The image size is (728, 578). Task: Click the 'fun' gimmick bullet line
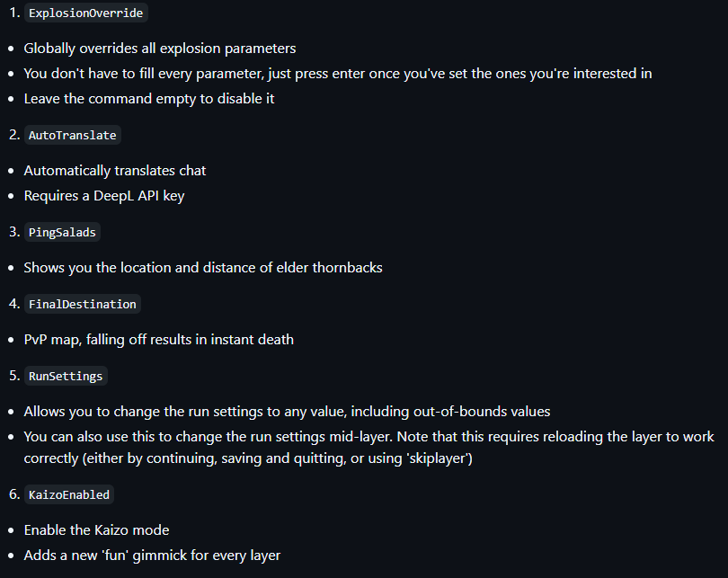(152, 555)
